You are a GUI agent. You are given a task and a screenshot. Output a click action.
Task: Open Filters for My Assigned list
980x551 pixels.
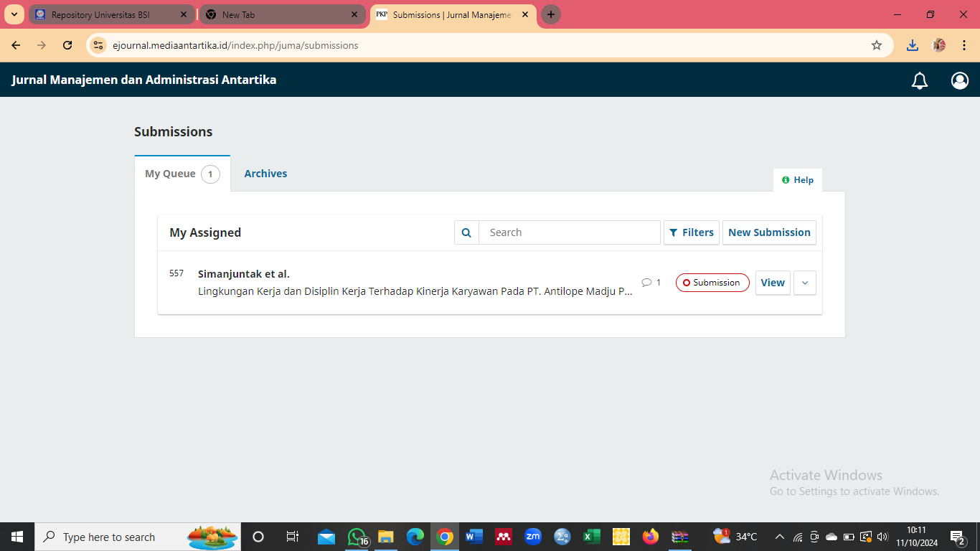692,232
